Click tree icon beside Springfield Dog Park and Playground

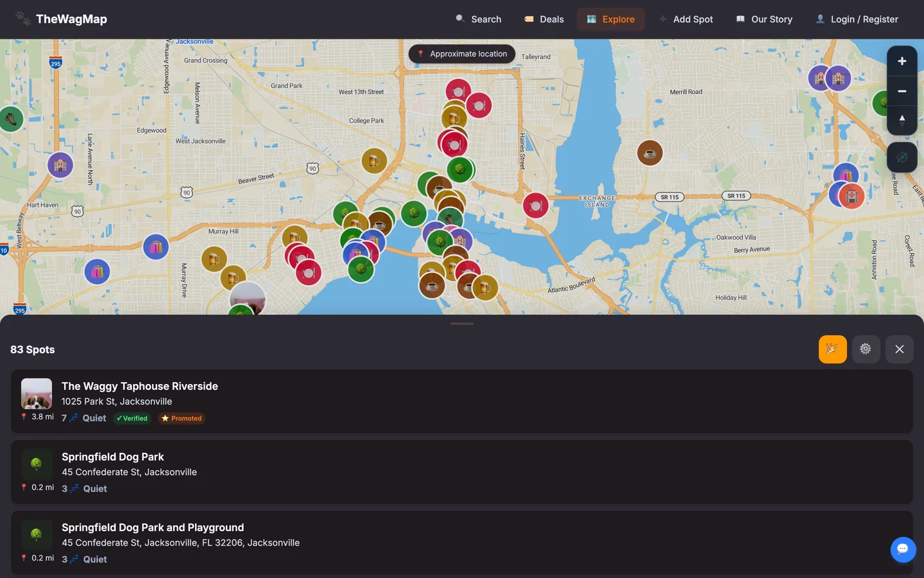37,534
